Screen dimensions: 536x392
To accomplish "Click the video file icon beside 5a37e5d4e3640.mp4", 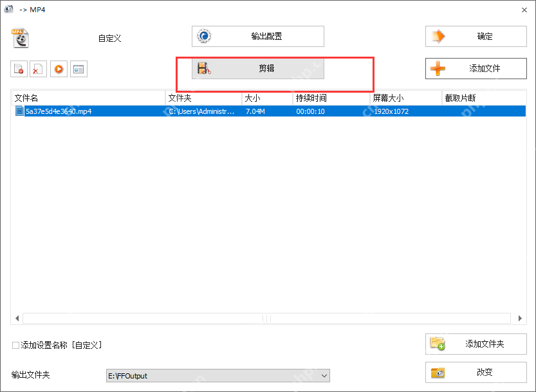I will pyautogui.click(x=19, y=111).
